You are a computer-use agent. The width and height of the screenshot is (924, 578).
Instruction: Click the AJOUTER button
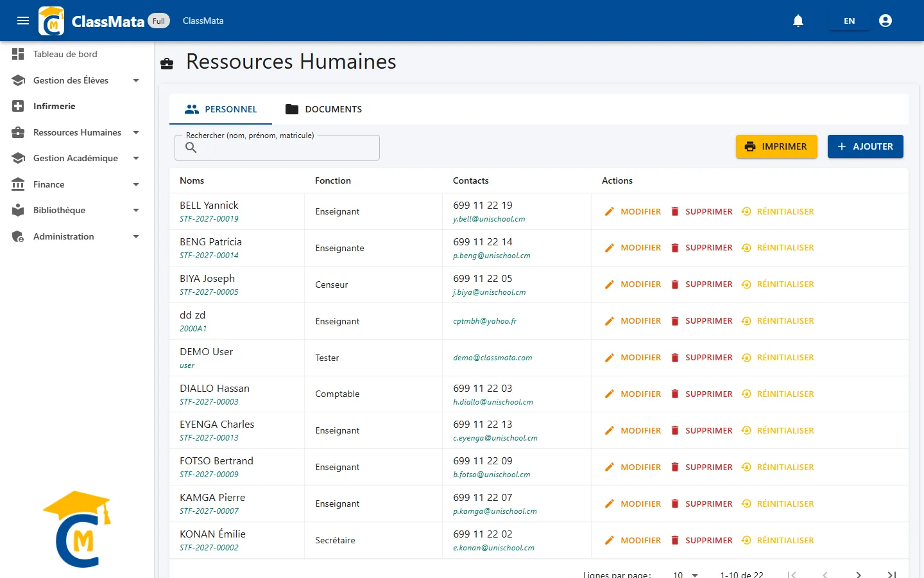click(865, 146)
